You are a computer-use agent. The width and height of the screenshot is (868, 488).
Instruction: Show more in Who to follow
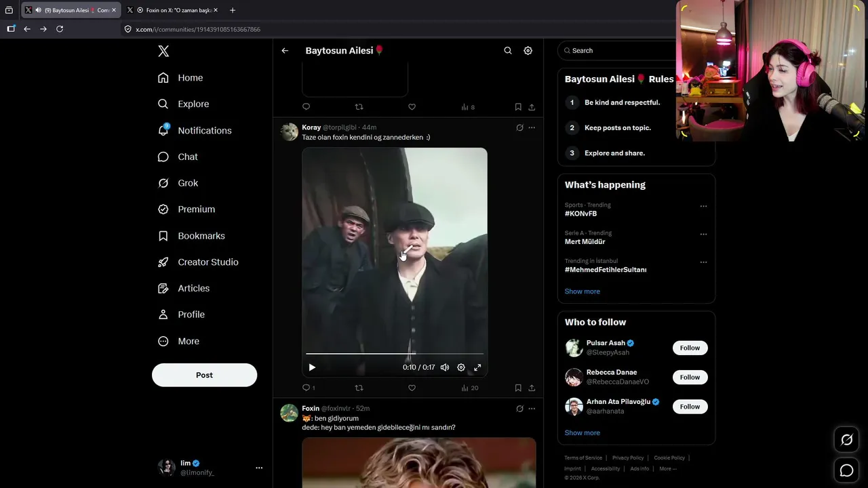(583, 433)
